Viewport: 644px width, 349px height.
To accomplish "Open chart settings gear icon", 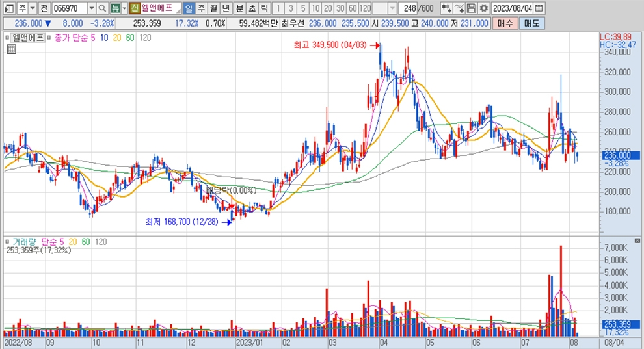I will pos(483,8).
